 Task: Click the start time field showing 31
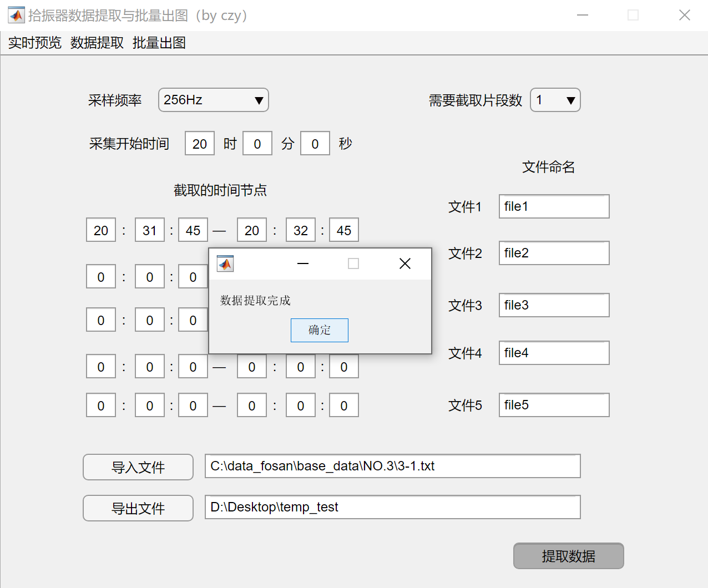(x=149, y=230)
